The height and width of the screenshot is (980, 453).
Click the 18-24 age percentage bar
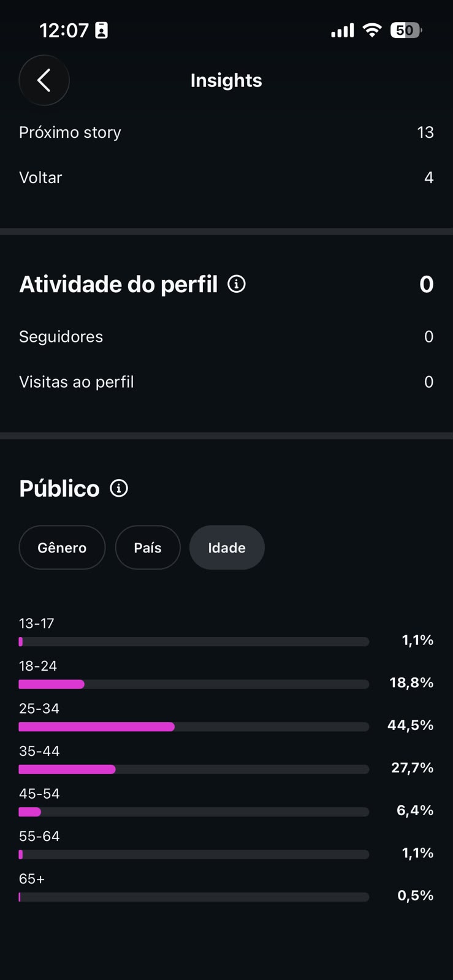[x=194, y=684]
